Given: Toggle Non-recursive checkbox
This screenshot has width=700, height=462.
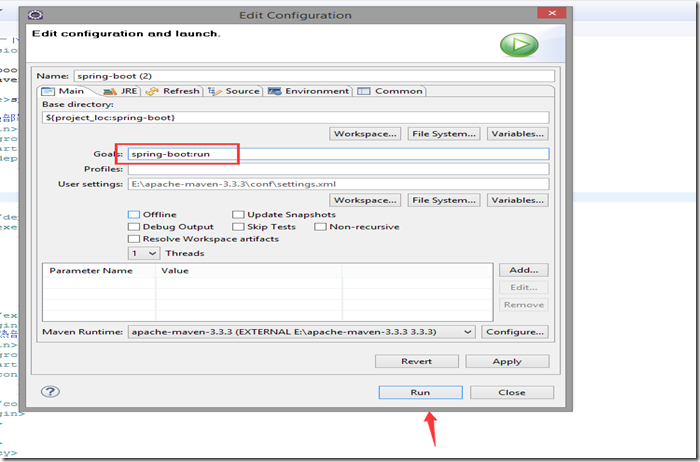Looking at the screenshot, I should point(320,227).
